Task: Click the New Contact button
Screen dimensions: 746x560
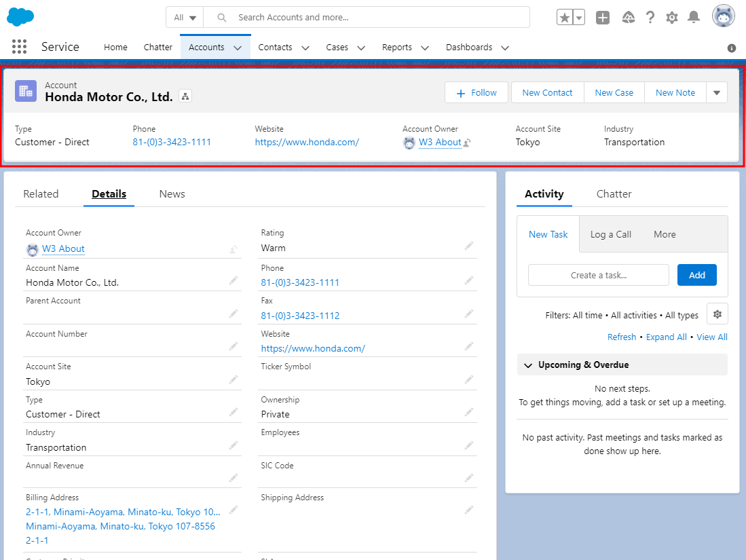Action: pyautogui.click(x=547, y=93)
